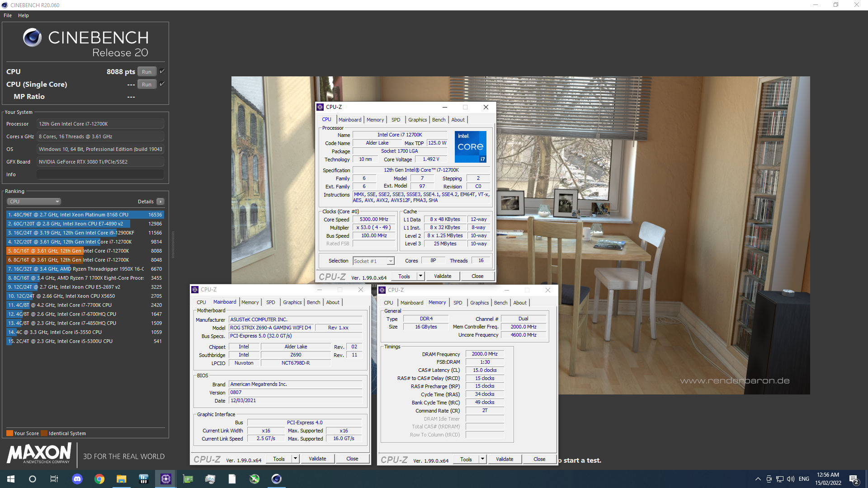Open the Cinebench File menu
Image resolution: width=868 pixels, height=488 pixels.
[x=8, y=15]
